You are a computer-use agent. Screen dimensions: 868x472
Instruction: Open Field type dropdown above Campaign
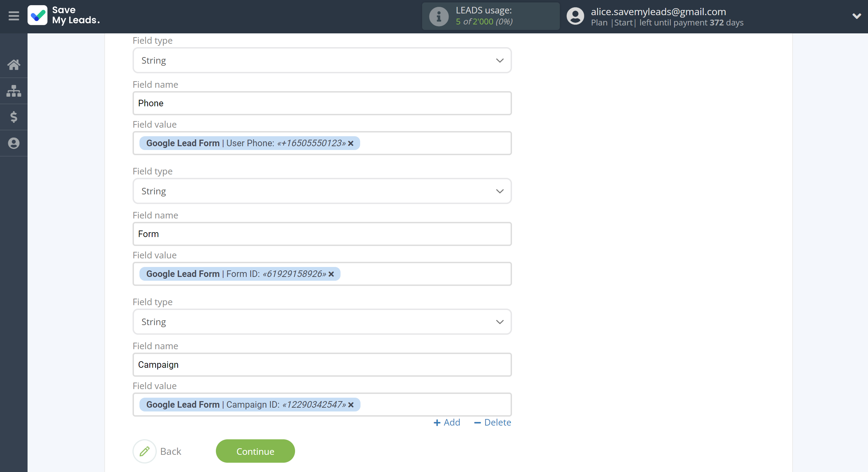pos(322,322)
